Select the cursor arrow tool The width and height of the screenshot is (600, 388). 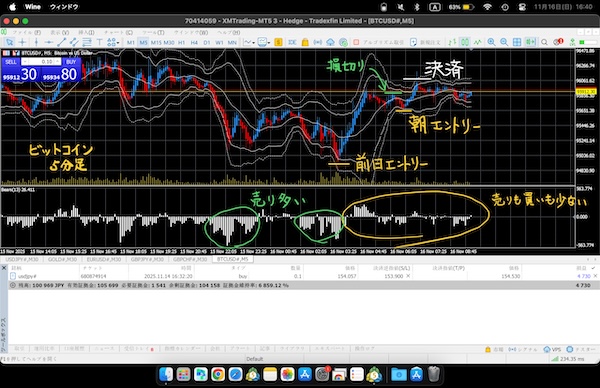pyautogui.click(x=10, y=42)
